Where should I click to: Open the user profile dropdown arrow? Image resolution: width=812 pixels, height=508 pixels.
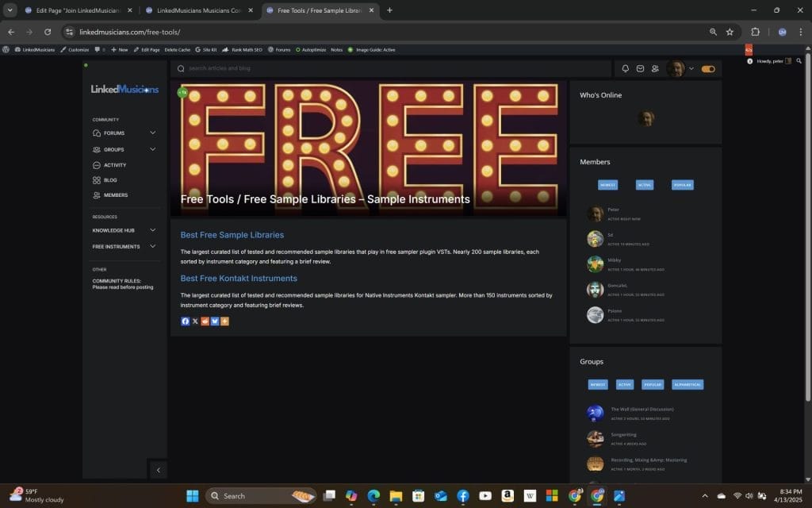pyautogui.click(x=691, y=69)
